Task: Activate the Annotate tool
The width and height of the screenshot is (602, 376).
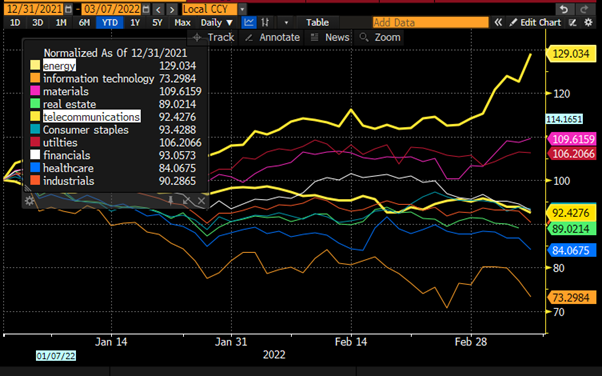Action: (273, 37)
